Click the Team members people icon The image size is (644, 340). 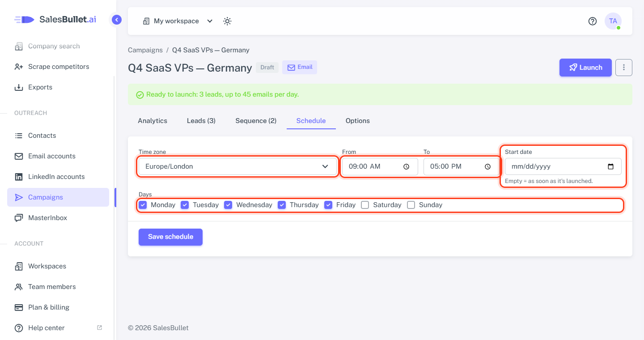point(19,287)
